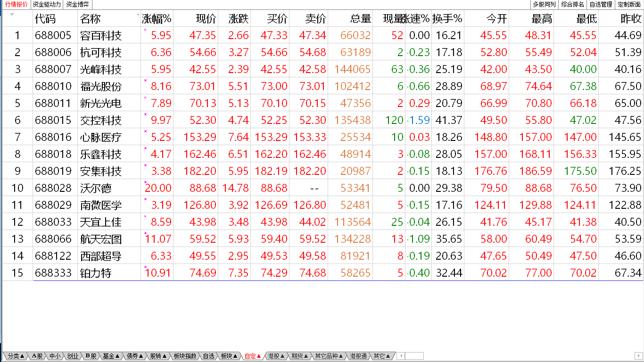
Task: Select stock row 南微医学
Action: [322, 205]
